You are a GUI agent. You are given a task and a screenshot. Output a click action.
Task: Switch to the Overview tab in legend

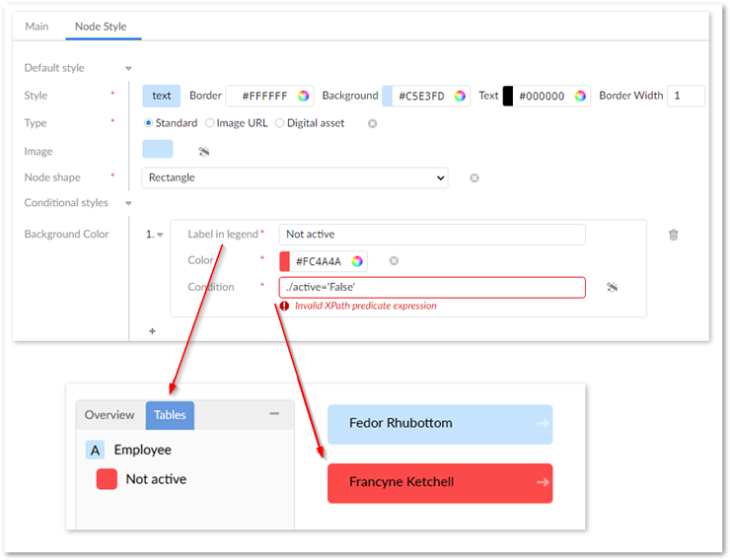tap(109, 415)
